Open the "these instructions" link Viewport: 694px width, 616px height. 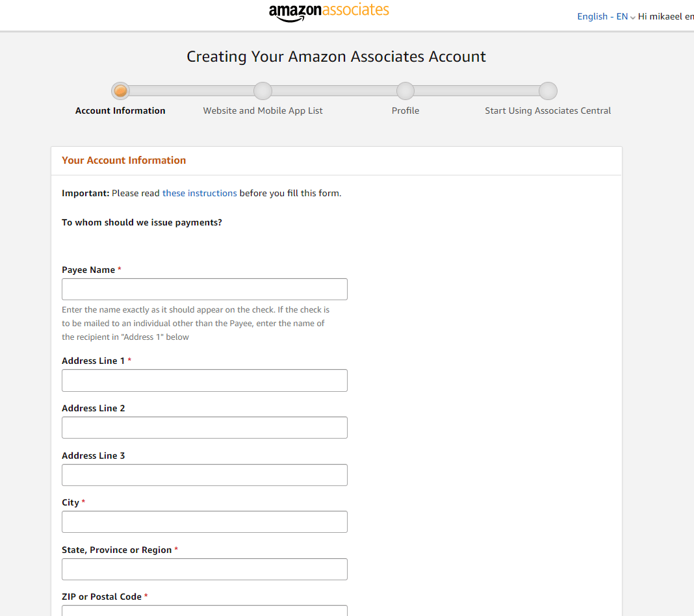click(199, 193)
